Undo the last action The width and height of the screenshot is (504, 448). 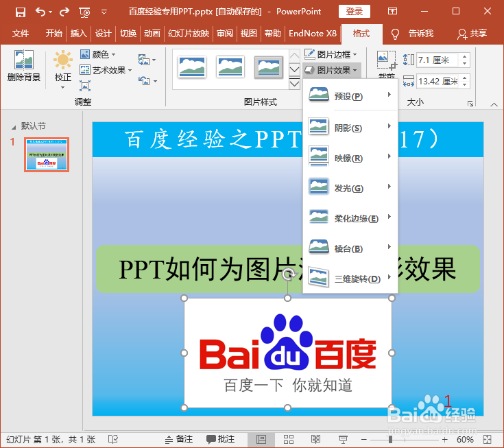[40, 12]
